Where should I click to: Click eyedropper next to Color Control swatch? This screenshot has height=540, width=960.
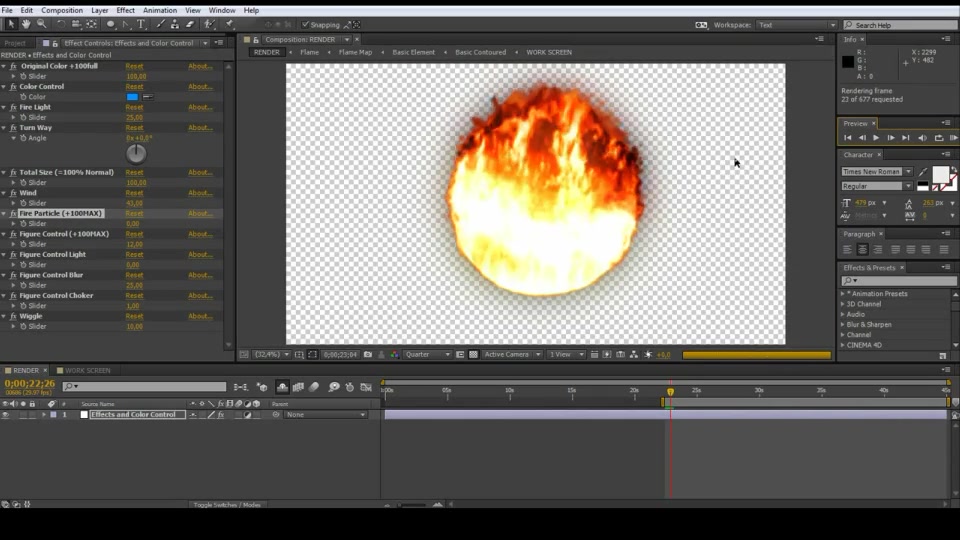[148, 97]
